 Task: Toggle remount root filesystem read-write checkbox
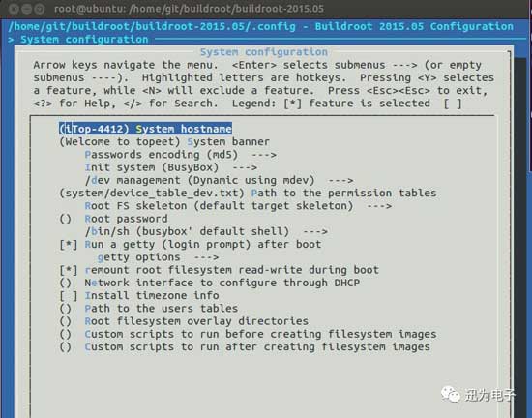69,270
